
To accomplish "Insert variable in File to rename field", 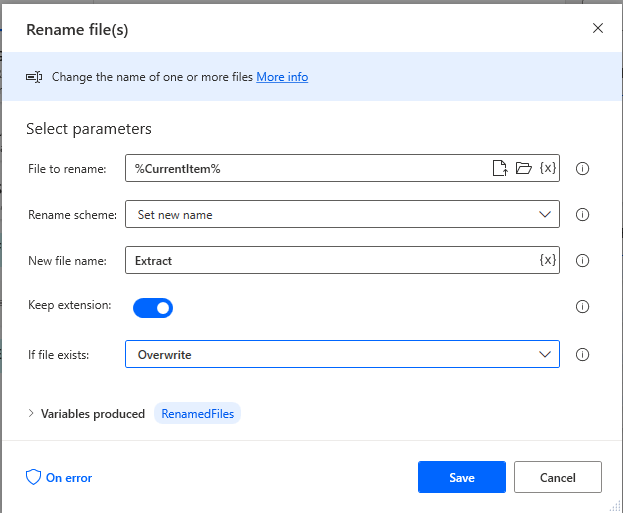I will tap(547, 168).
